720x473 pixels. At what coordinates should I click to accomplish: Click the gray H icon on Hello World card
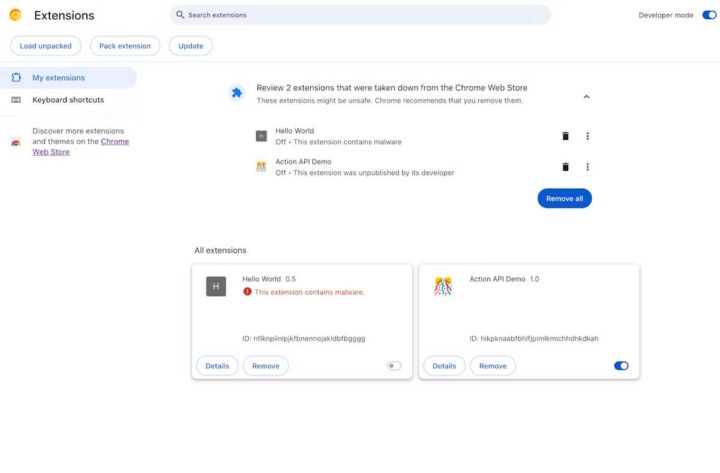click(216, 287)
